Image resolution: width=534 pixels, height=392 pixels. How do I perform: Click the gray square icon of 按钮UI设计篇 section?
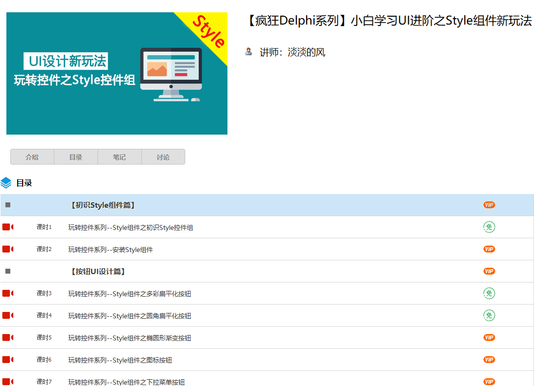pos(7,271)
